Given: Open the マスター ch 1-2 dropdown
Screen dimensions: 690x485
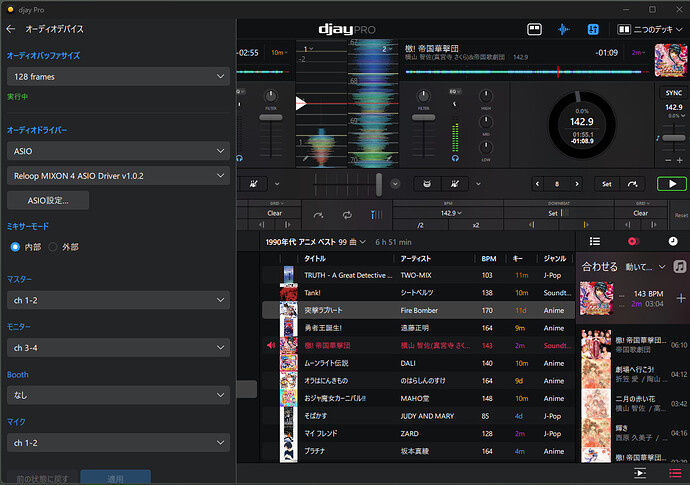Looking at the screenshot, I should click(118, 300).
